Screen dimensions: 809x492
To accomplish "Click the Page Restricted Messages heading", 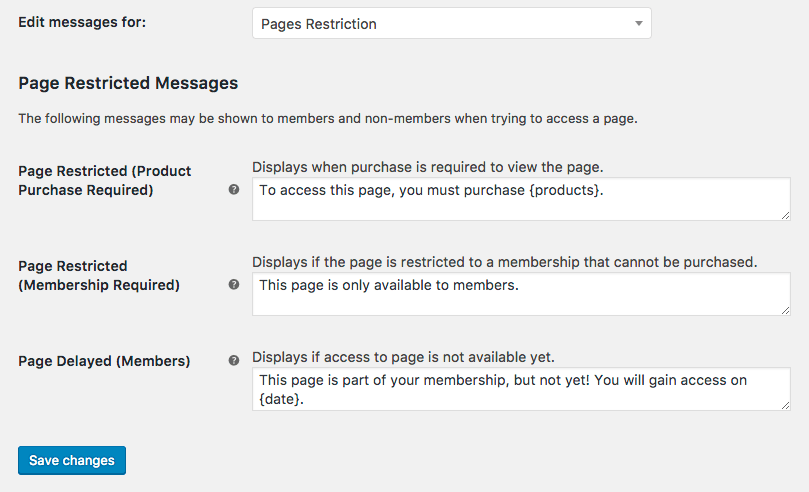I will tap(128, 82).
